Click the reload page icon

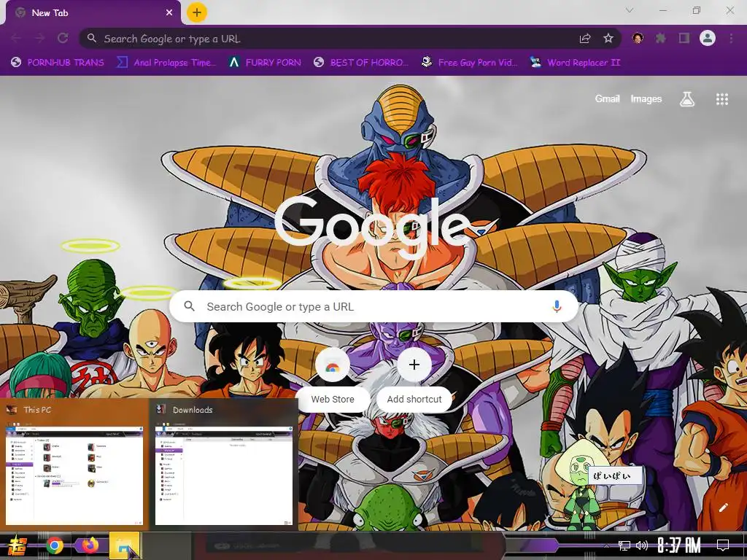click(x=63, y=38)
